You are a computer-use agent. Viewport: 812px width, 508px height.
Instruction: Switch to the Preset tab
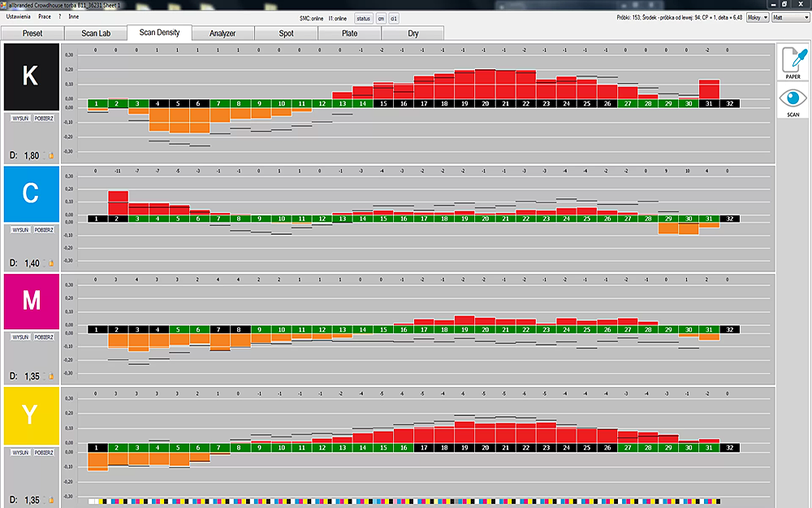(32, 33)
